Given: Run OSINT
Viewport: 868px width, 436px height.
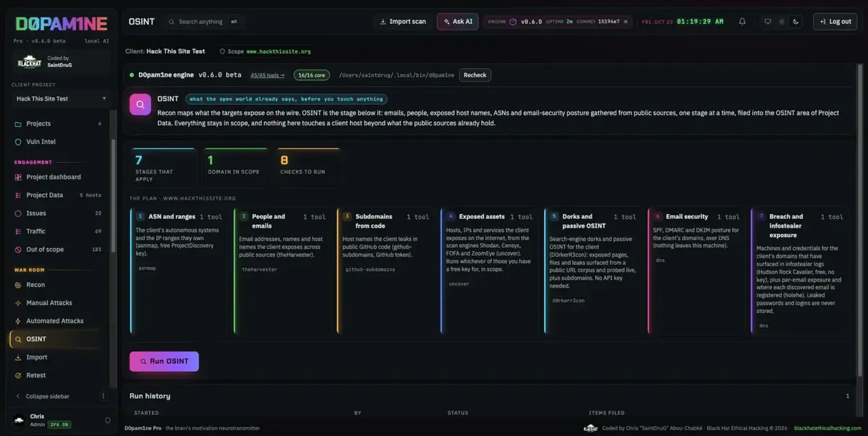Looking at the screenshot, I should click(164, 362).
